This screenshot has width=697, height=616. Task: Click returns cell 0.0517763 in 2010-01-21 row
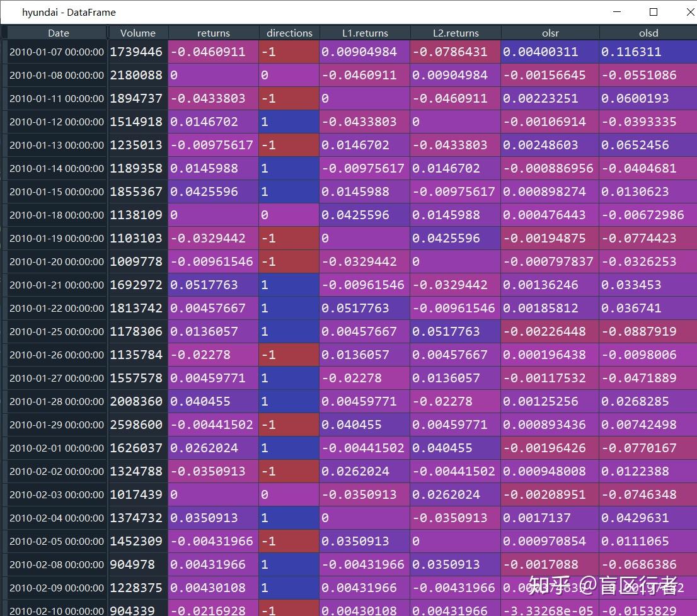click(x=214, y=285)
